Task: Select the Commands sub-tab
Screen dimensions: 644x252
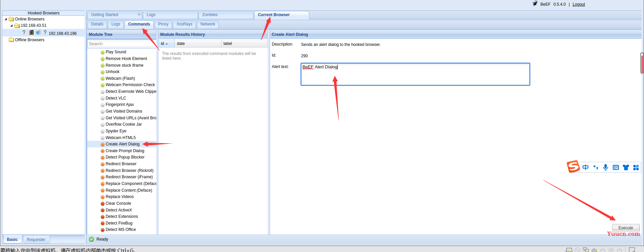Action: point(139,24)
